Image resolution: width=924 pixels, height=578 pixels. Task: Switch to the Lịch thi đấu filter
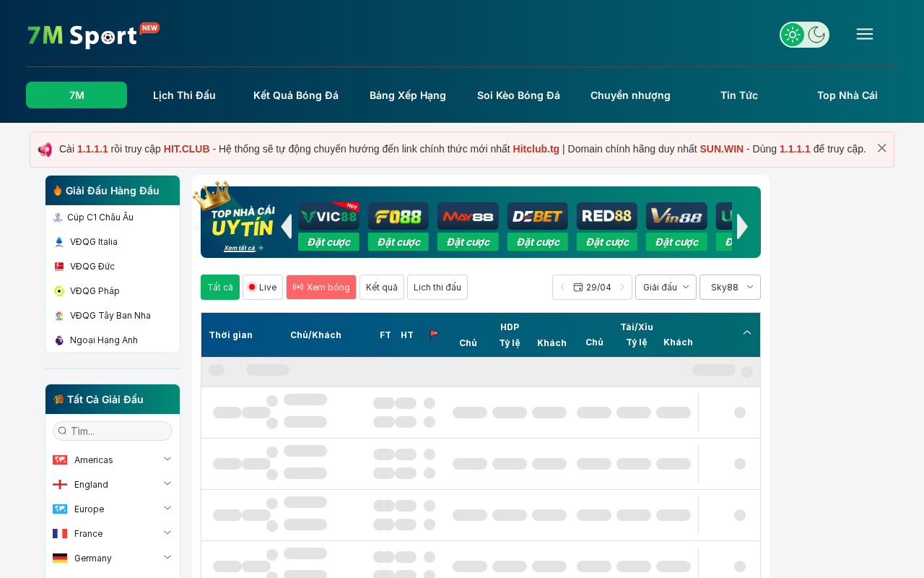[x=437, y=287]
